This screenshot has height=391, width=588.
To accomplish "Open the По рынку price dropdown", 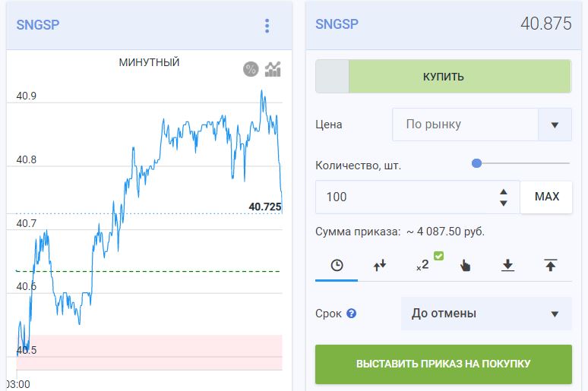I will click(x=482, y=125).
